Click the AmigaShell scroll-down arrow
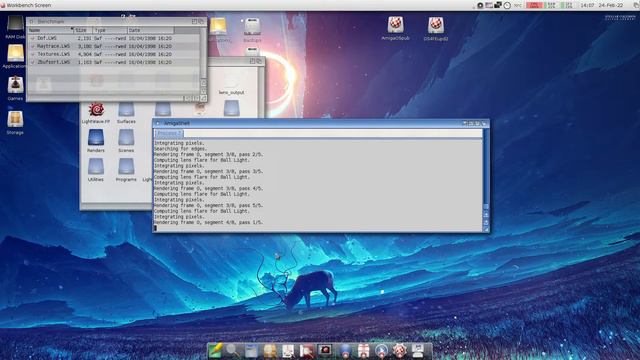The height and width of the screenshot is (360, 640). click(x=486, y=222)
